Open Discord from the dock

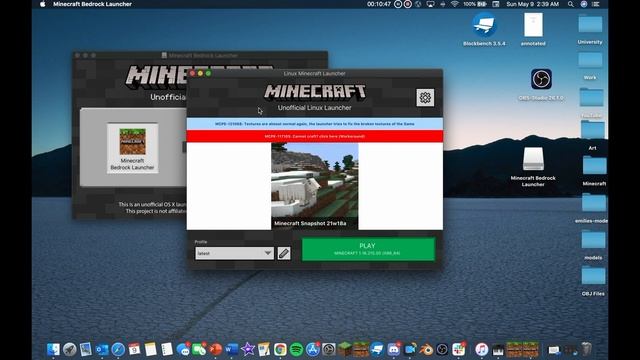point(394,350)
